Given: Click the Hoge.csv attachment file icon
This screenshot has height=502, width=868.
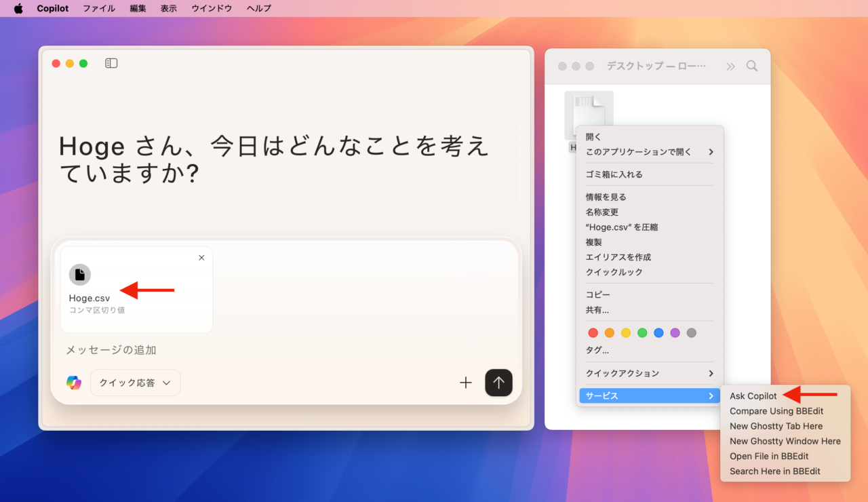Looking at the screenshot, I should [x=80, y=275].
